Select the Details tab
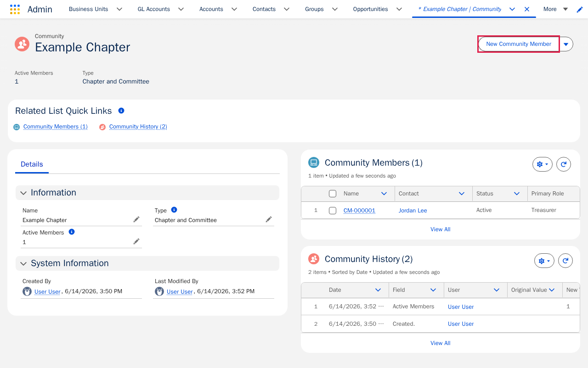The height and width of the screenshot is (368, 588). [32, 164]
